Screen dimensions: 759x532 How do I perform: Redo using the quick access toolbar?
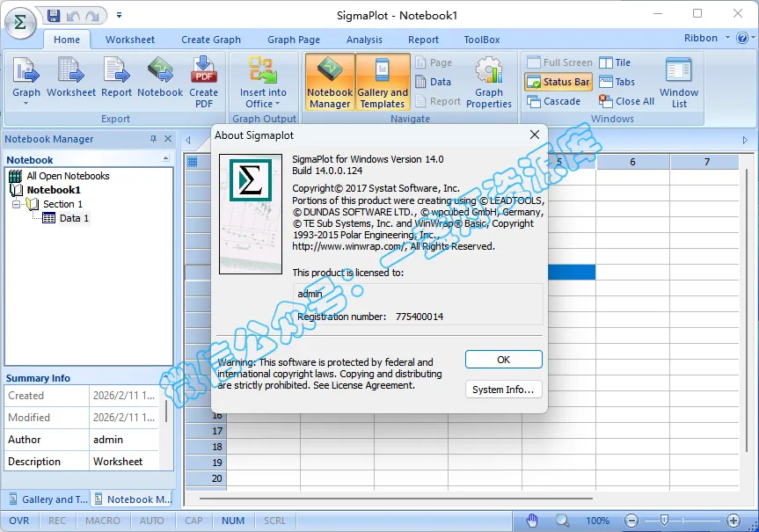92,16
